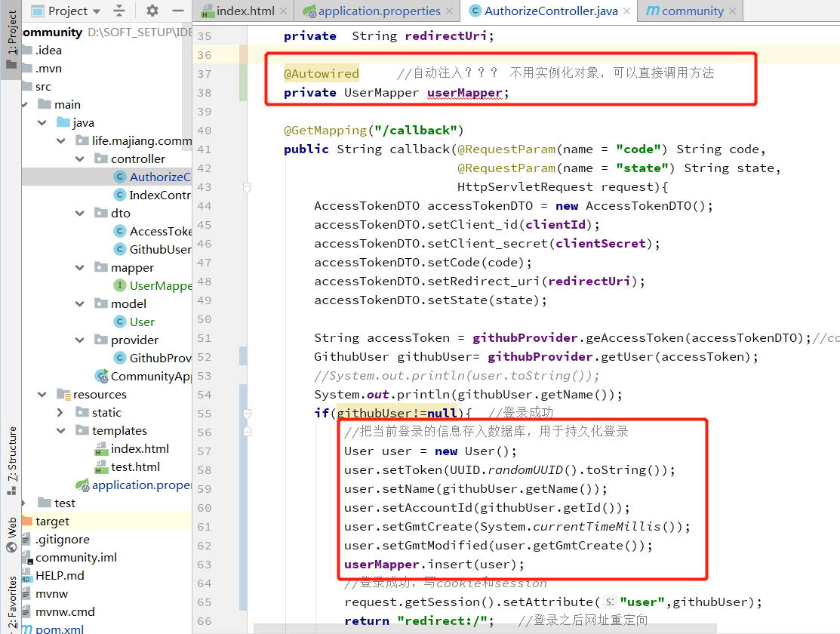Select test.html under templates

(x=128, y=466)
